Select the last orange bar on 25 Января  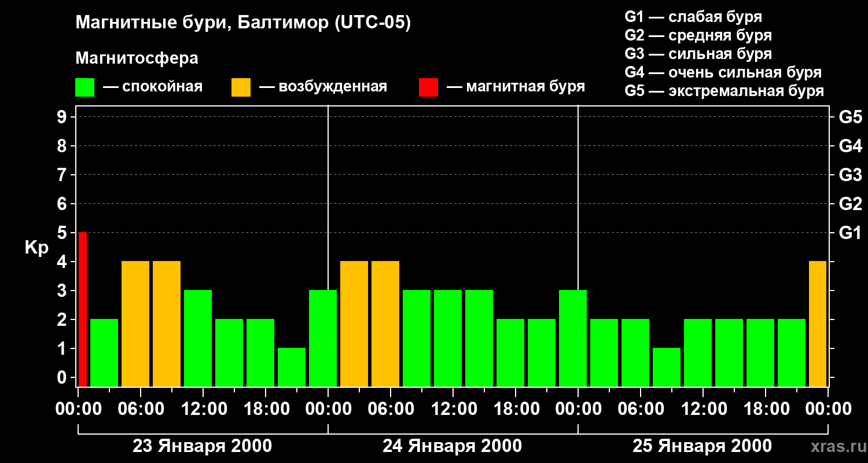[x=818, y=324]
